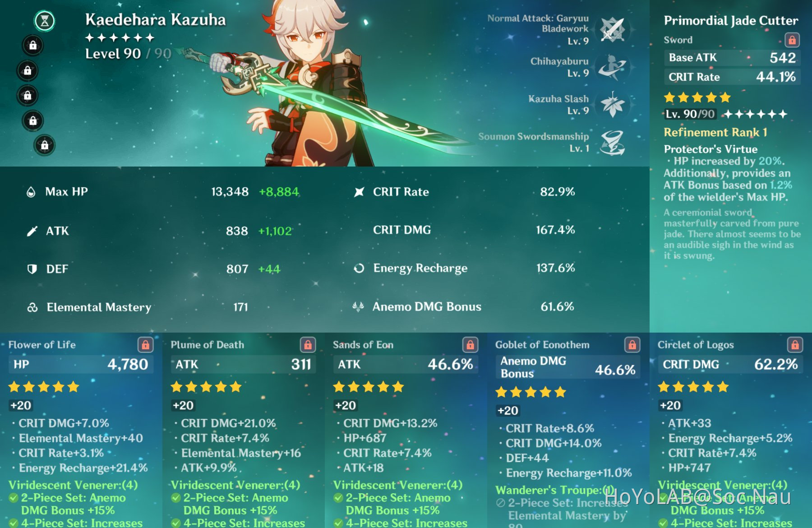Toggle the Goblet of Eonothem lock

pyautogui.click(x=632, y=345)
